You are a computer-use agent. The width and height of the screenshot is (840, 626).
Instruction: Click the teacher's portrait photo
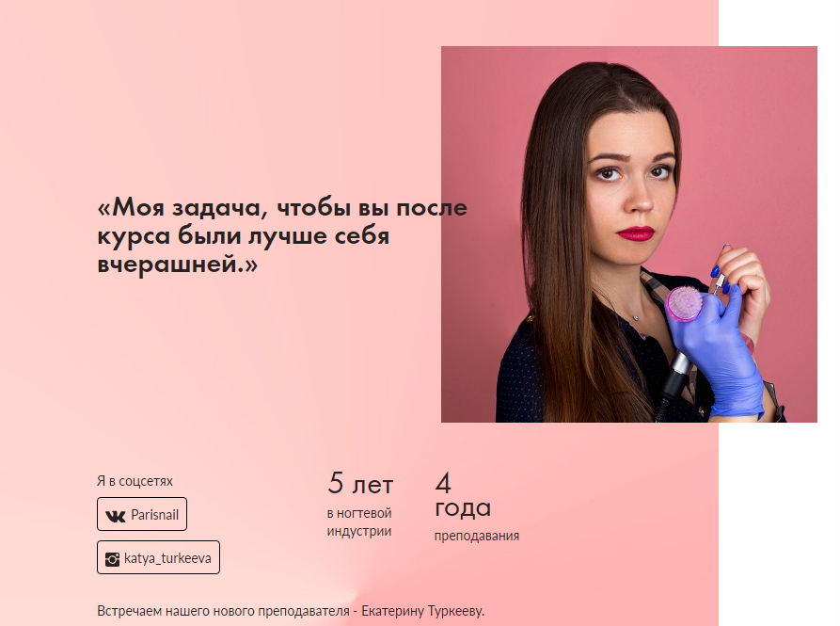click(x=629, y=234)
